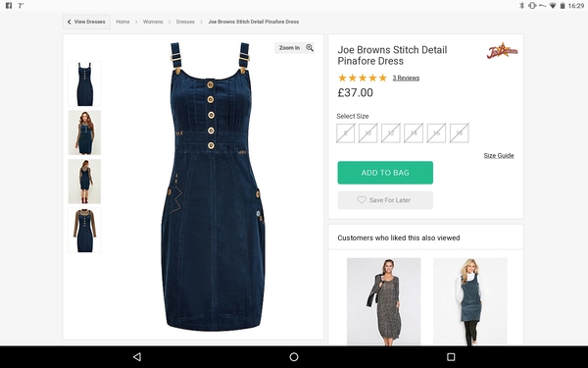
Task: Click the Zoom In button
Action: pyautogui.click(x=294, y=48)
